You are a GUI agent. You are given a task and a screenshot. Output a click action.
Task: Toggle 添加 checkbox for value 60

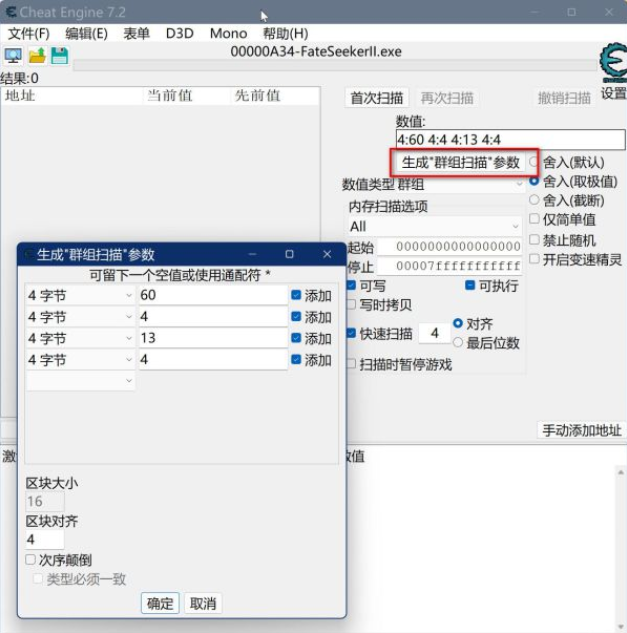296,295
